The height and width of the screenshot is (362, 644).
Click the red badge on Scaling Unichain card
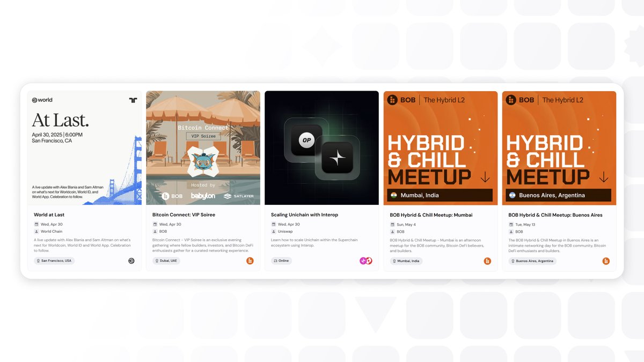(369, 261)
